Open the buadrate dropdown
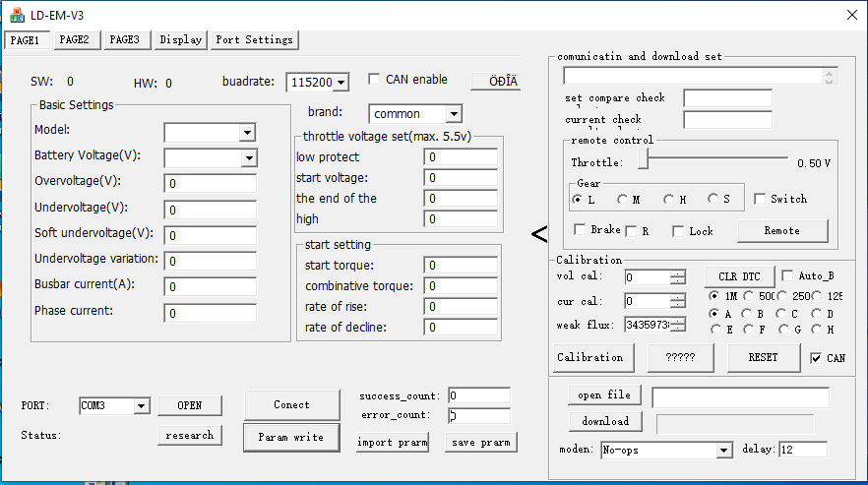Image resolution: width=868 pixels, height=485 pixels. tap(341, 83)
